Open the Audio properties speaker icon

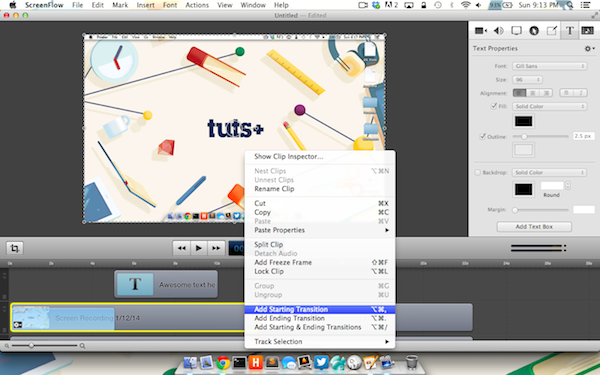tap(499, 31)
